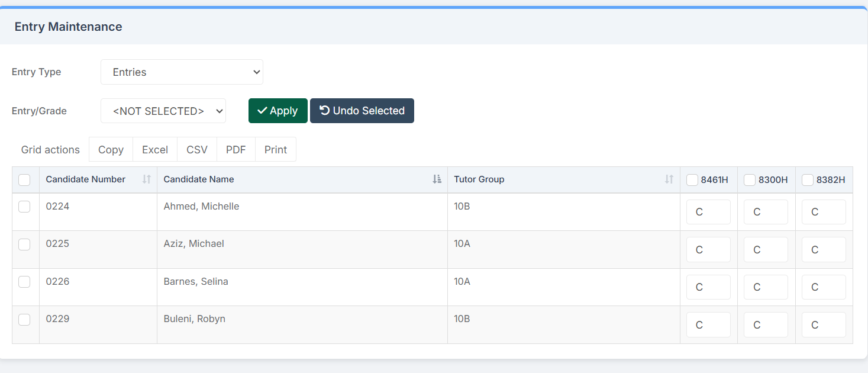Open the Entry Type dropdown

182,72
